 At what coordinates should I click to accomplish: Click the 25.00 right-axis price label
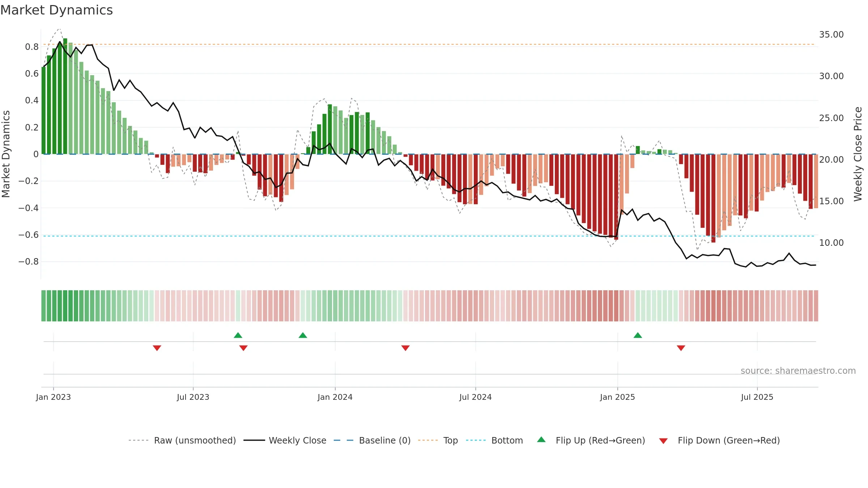(831, 118)
